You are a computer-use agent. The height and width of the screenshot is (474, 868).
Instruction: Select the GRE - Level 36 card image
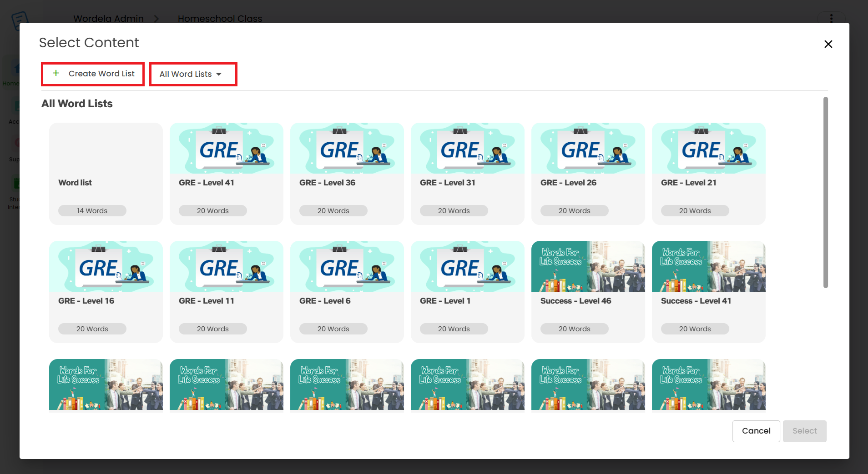coord(347,148)
